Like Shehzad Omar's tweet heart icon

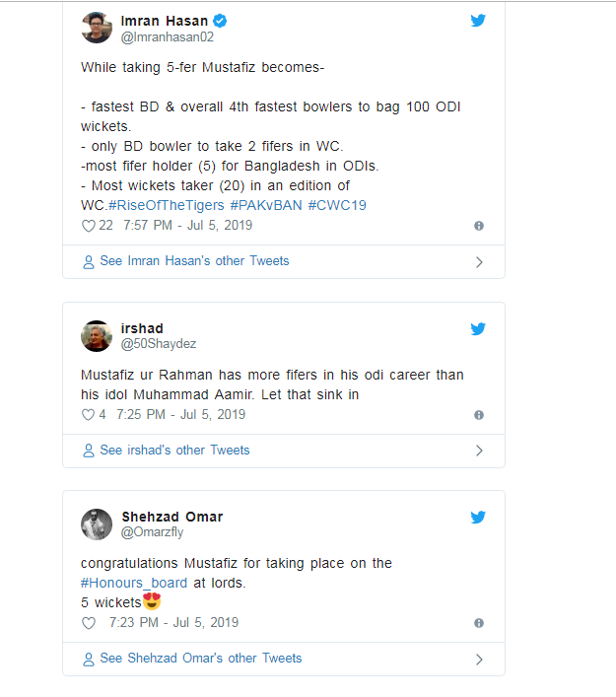coord(89,623)
